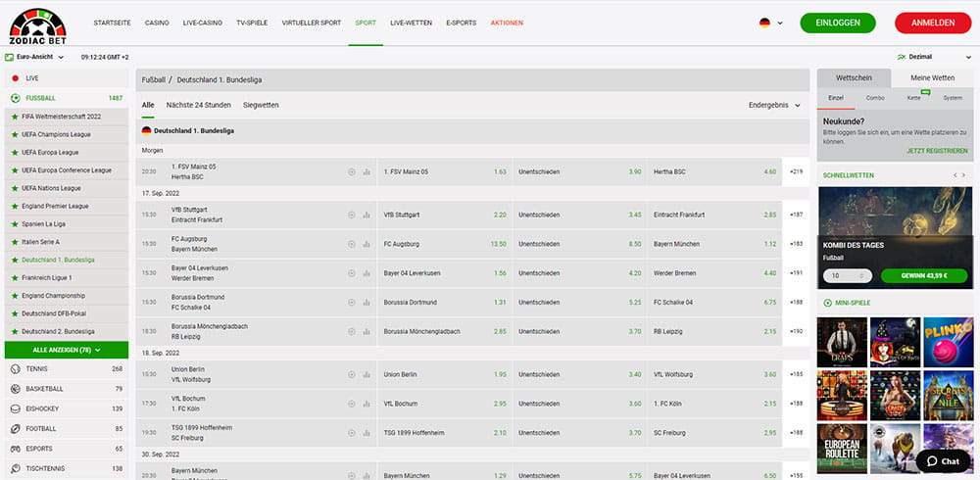Viewport: 980px width, 480px height.
Task: Bet on RB Leipzig odds 2.15
Action: tap(713, 332)
